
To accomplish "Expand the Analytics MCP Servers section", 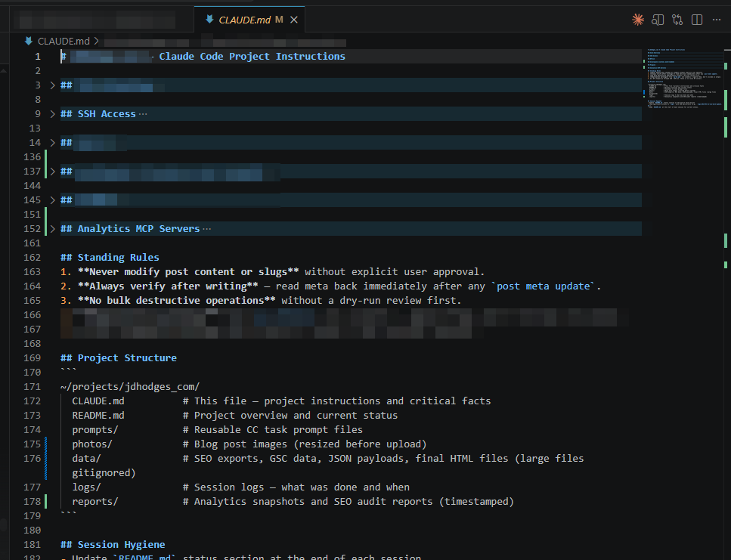I will pyautogui.click(x=53, y=228).
